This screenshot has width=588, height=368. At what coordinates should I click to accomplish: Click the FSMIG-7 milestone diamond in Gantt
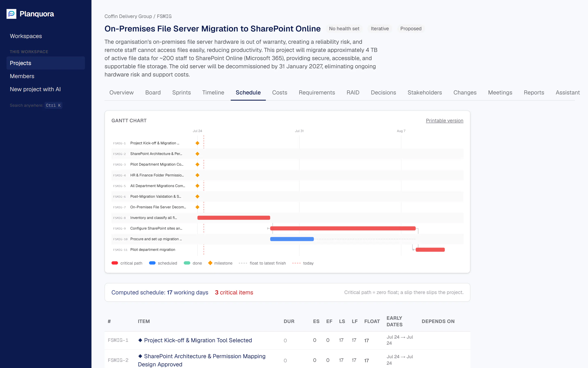[x=197, y=207]
